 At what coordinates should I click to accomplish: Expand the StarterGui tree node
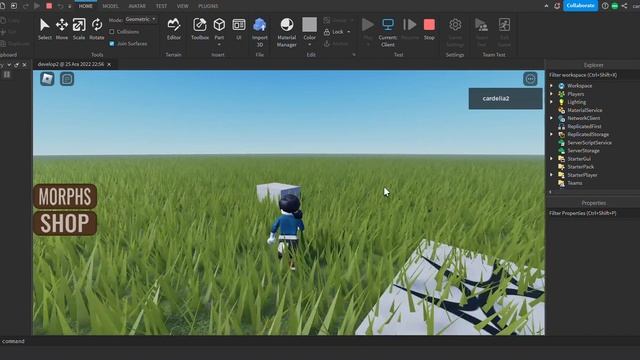click(x=551, y=159)
